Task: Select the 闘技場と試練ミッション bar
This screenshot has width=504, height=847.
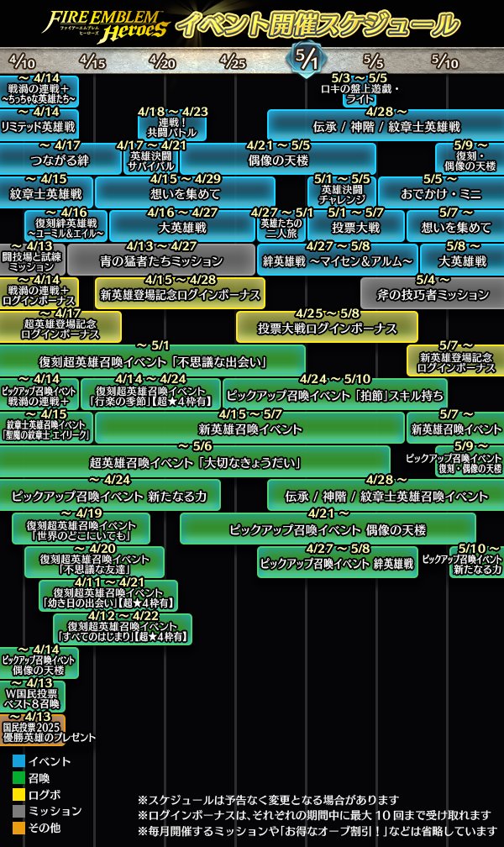Action: pos(32,261)
